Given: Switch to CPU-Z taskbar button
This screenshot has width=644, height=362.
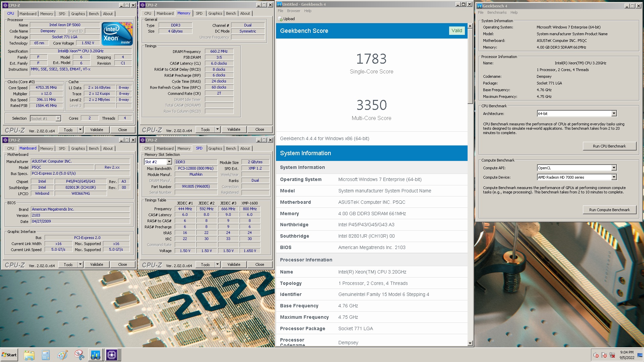Looking at the screenshot, I should point(112,355).
